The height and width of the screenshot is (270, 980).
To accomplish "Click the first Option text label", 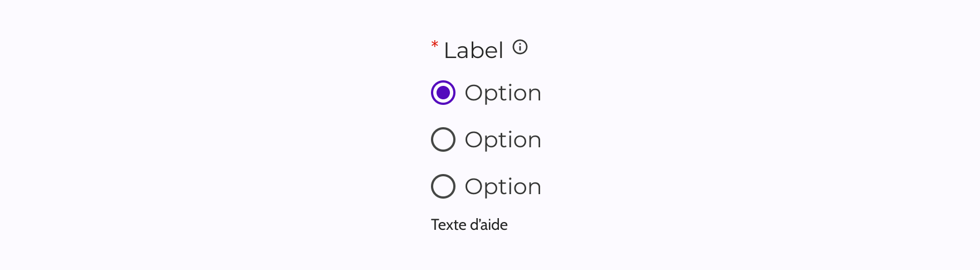I will (x=503, y=93).
